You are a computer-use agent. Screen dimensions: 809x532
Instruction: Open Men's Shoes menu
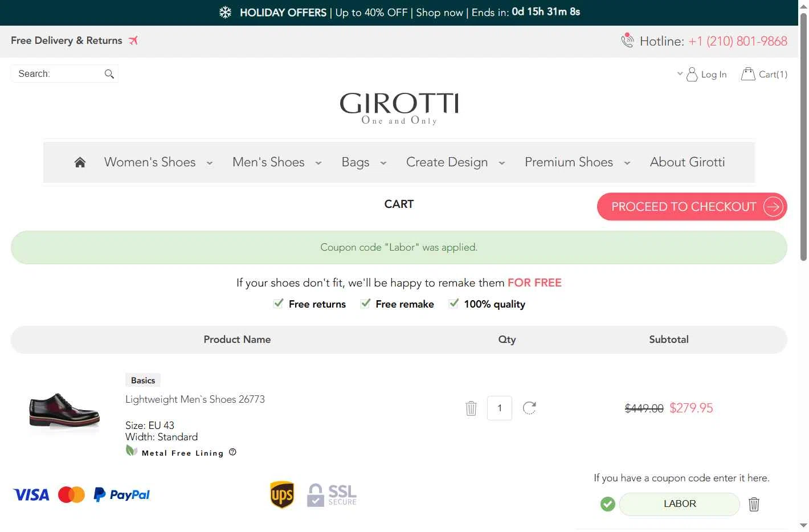(268, 162)
